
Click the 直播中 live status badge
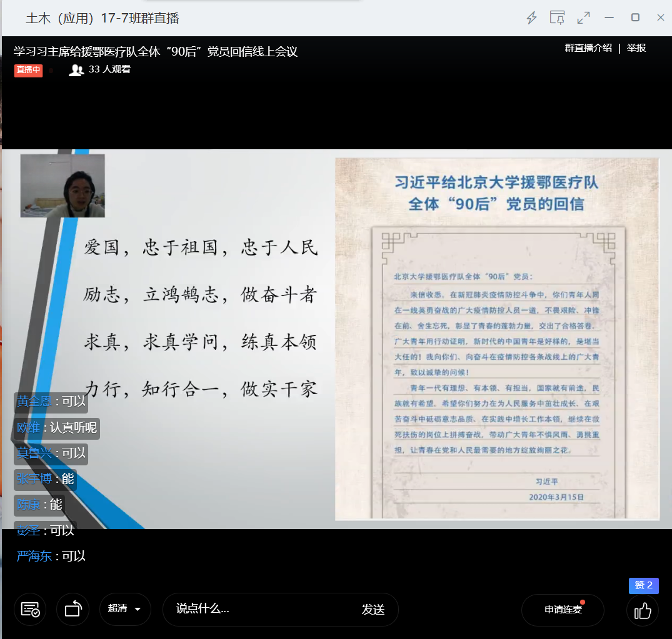28,70
